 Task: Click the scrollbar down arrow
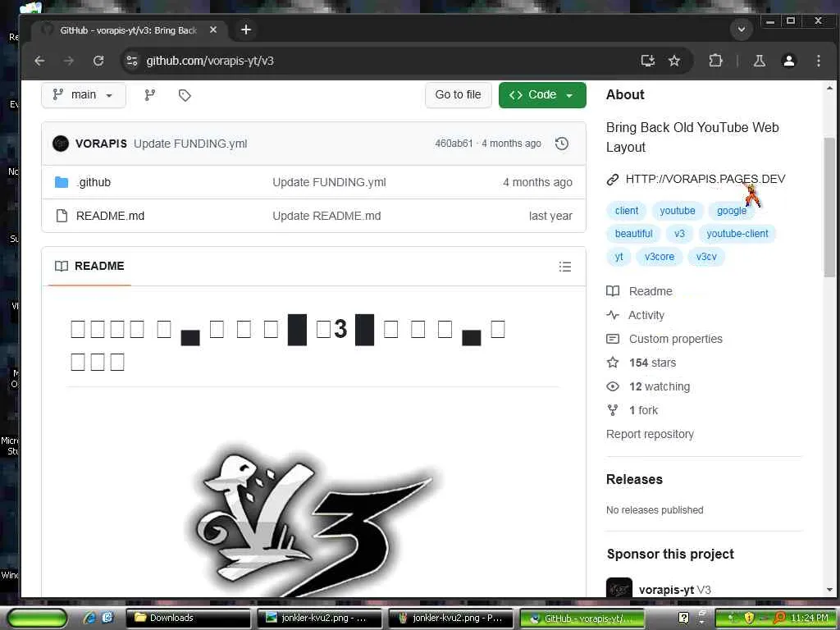829,590
